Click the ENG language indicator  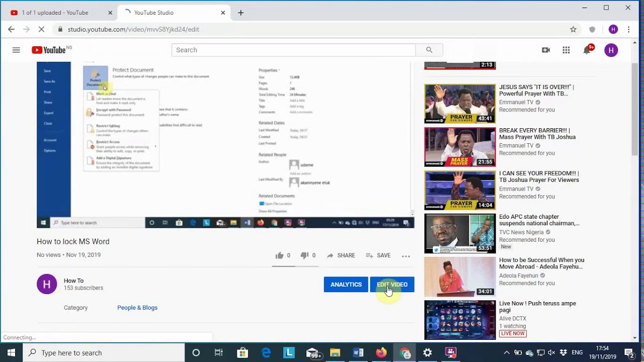(577, 352)
